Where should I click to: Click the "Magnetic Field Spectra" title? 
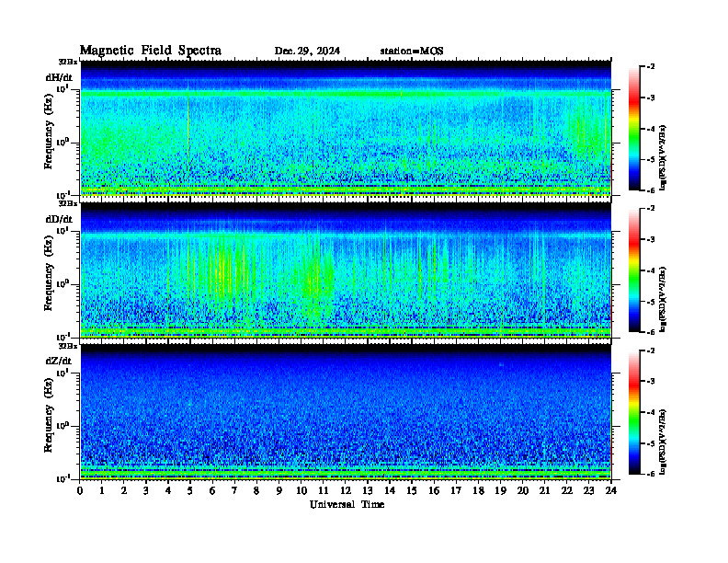[151, 51]
